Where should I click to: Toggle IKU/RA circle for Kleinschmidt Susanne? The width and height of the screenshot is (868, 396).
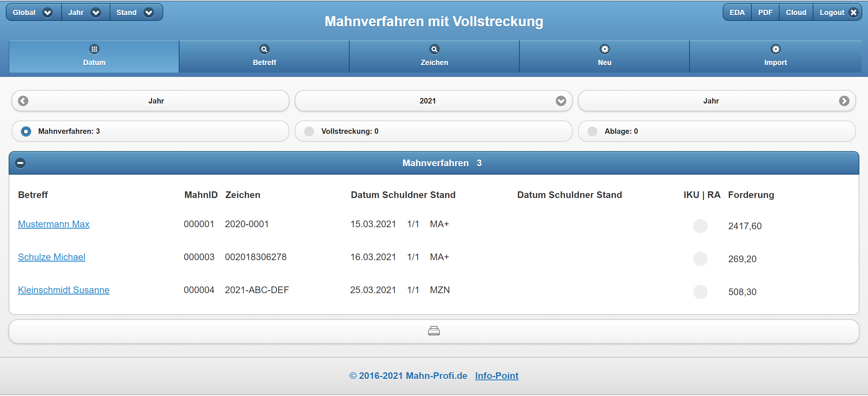coord(700,292)
